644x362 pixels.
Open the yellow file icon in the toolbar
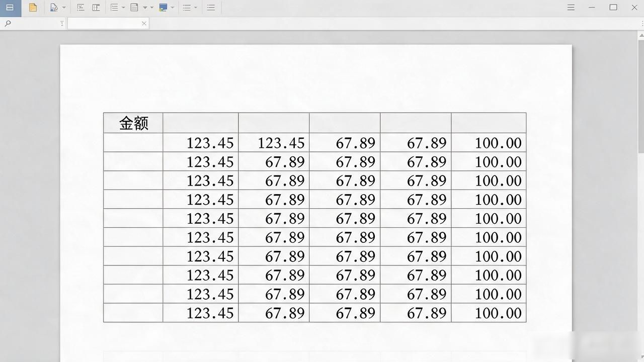point(33,8)
